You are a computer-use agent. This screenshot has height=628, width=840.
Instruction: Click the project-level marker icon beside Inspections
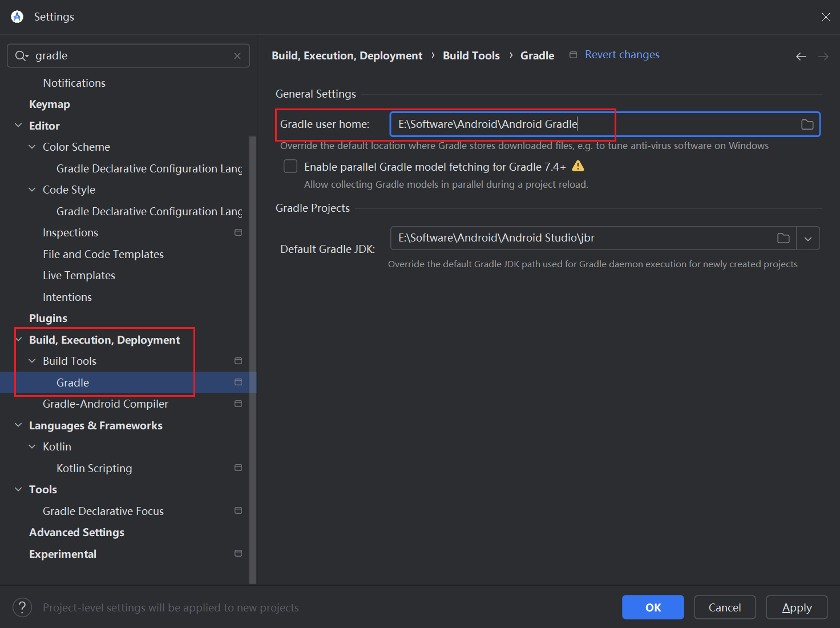pos(238,232)
